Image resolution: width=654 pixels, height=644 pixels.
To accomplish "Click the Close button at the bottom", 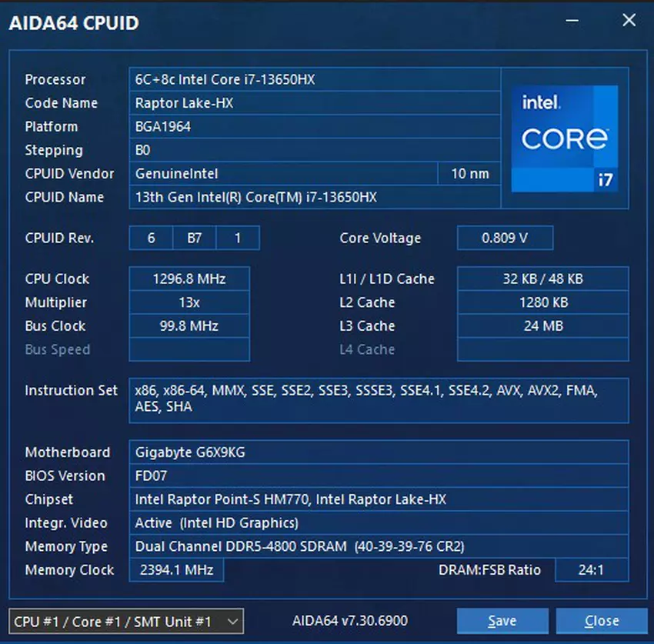I will (x=601, y=621).
